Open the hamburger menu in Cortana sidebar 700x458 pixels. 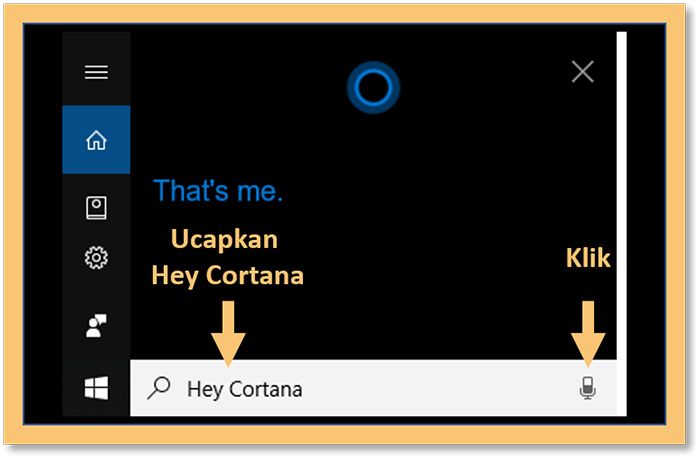[96, 72]
